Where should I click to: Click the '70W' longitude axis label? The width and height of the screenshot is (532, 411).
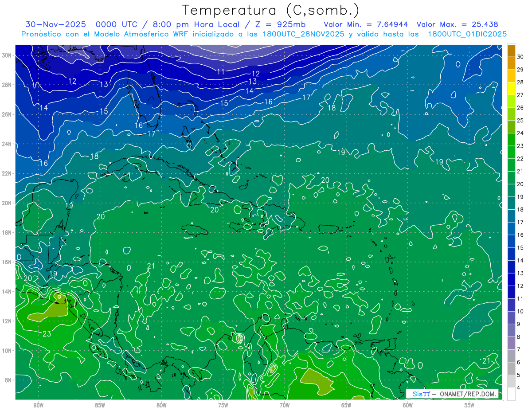click(285, 405)
